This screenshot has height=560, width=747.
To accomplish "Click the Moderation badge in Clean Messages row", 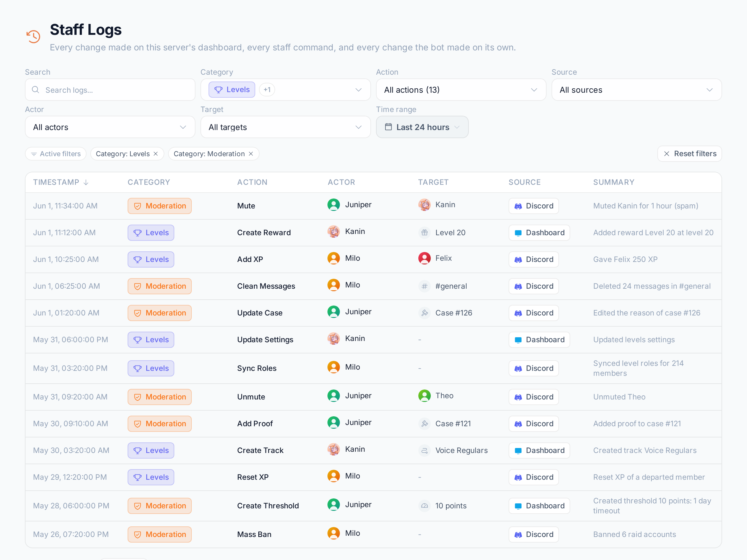I will (160, 286).
